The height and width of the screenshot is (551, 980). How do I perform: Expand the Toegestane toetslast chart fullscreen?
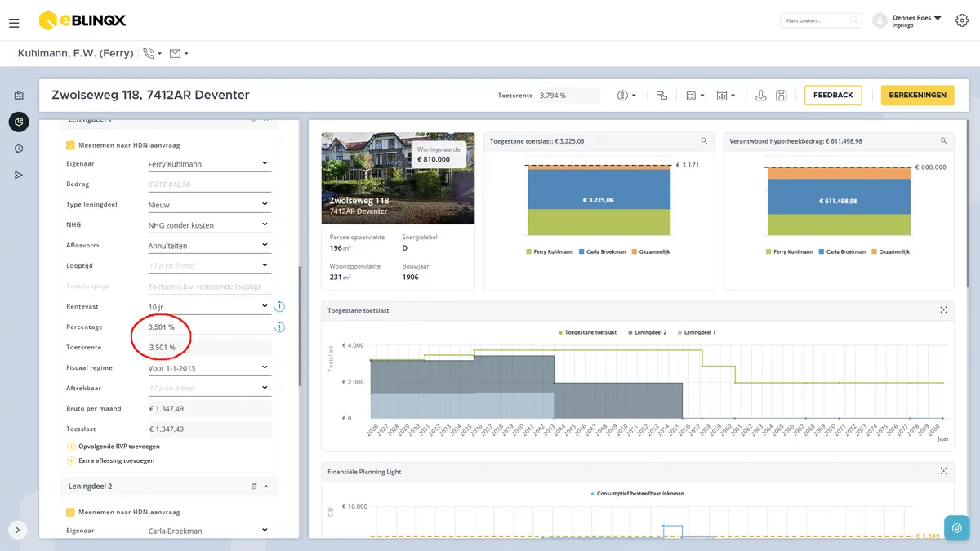tap(944, 310)
